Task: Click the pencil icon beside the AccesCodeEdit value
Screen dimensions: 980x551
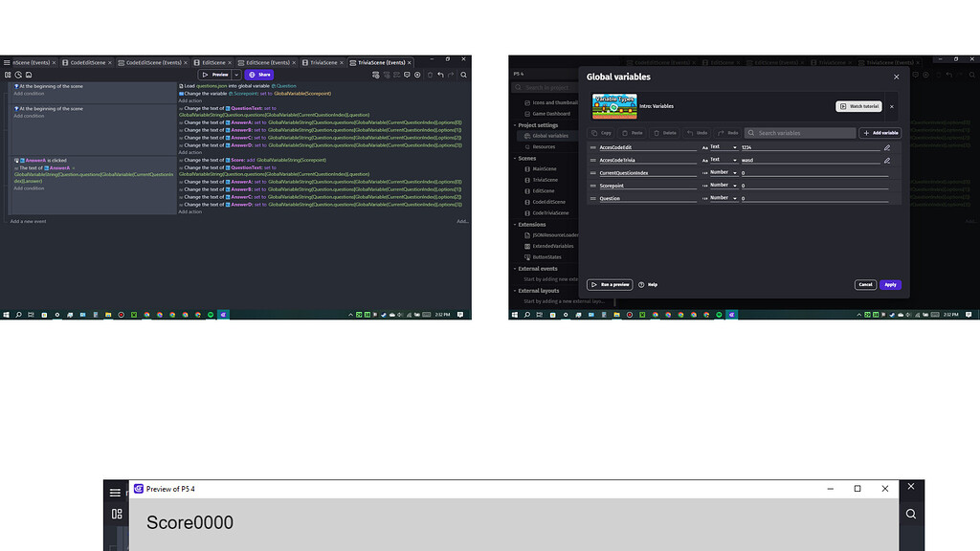Action: (x=886, y=147)
